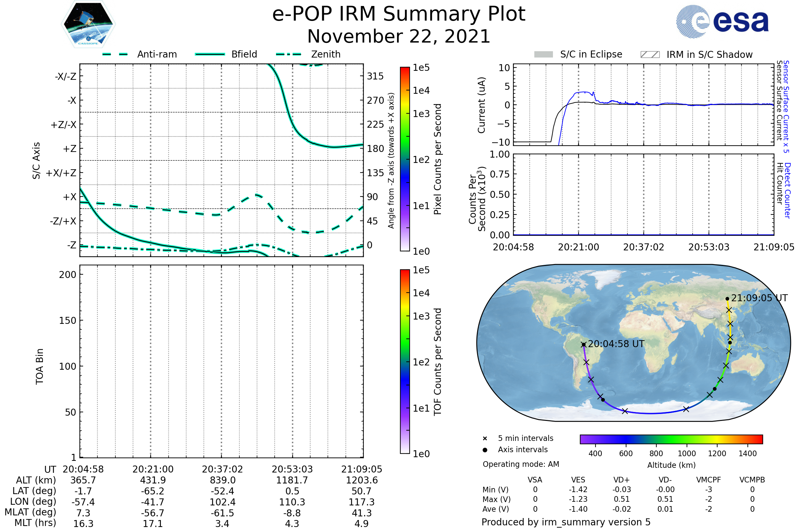Click the Produced by irm_summary version 5 text
The width and height of the screenshot is (798, 532).
[566, 522]
